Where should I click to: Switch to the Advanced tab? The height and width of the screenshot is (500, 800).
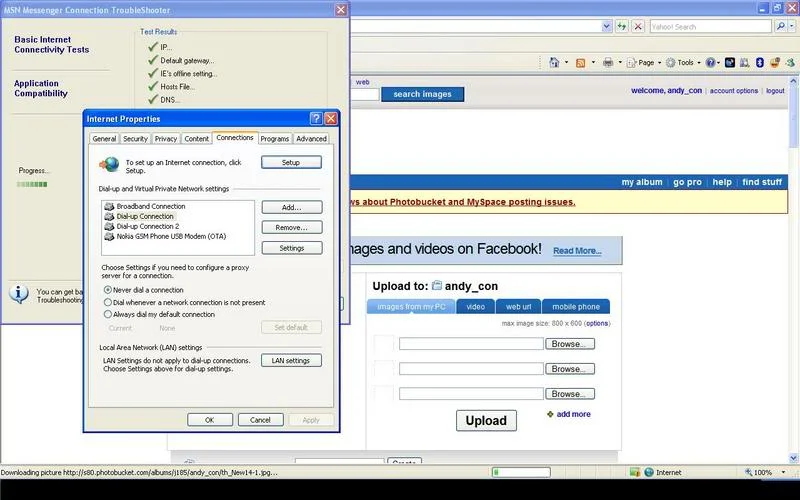pyautogui.click(x=311, y=139)
